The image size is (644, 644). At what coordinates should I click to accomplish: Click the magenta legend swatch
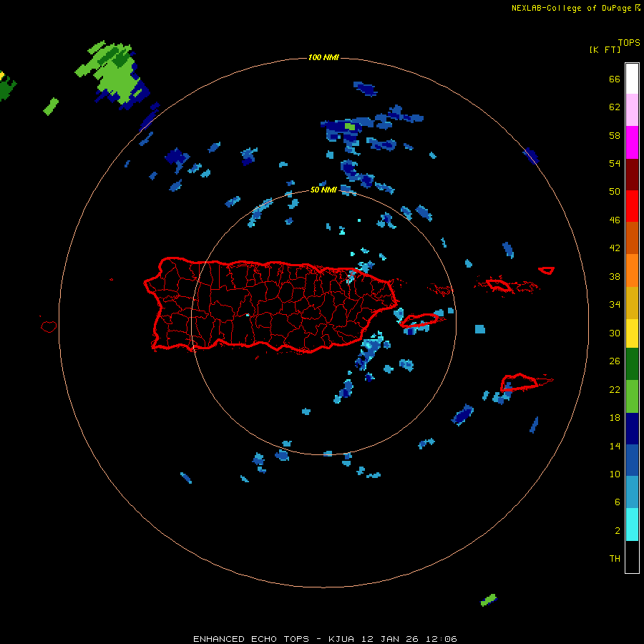632,142
